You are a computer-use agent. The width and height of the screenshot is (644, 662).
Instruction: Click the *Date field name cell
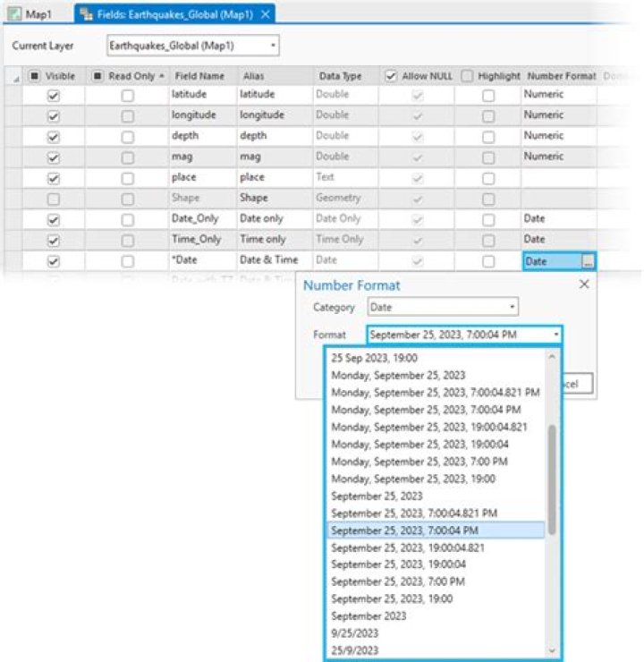203,259
